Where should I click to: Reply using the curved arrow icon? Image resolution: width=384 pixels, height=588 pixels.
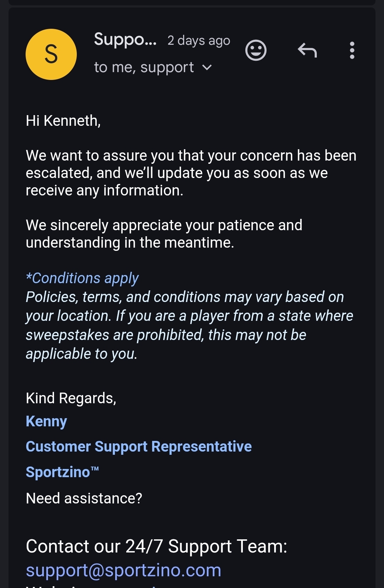pos(307,50)
